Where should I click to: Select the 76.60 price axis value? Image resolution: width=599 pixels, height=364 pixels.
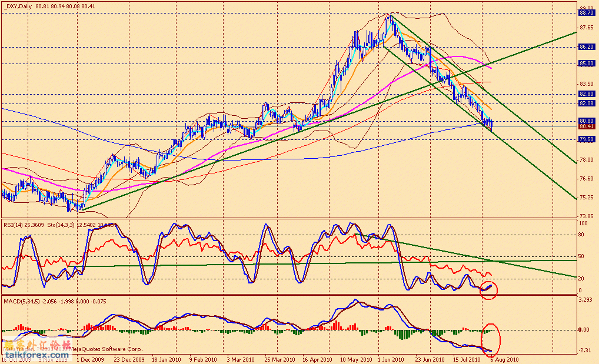(587, 179)
